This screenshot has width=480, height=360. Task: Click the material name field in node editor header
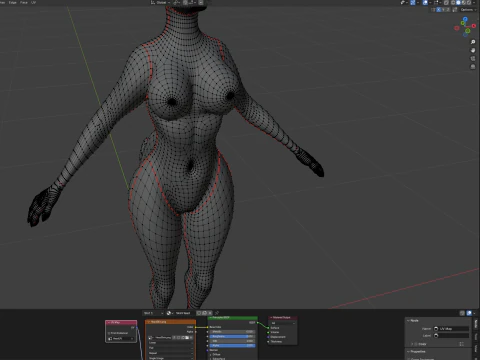click(185, 313)
